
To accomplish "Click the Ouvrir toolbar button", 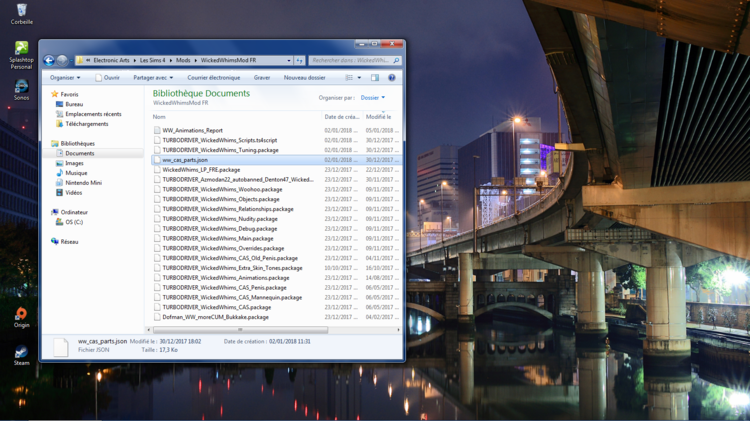I will pos(107,78).
